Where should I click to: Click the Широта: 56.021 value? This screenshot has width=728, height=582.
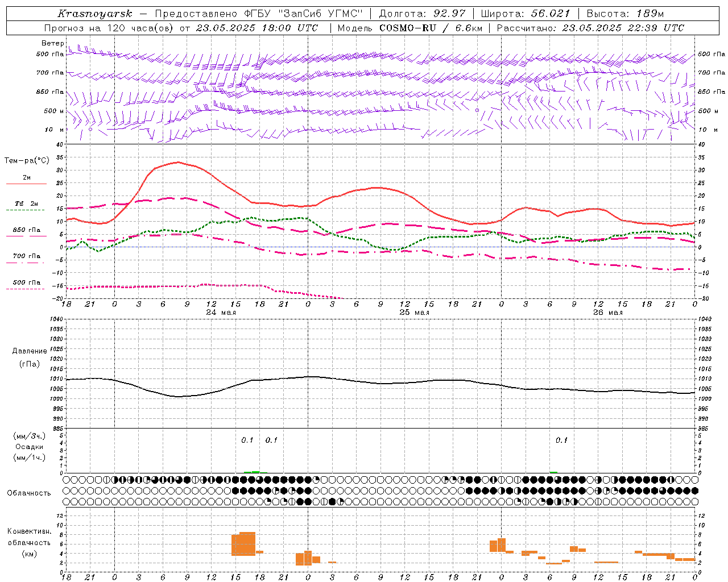pos(526,14)
